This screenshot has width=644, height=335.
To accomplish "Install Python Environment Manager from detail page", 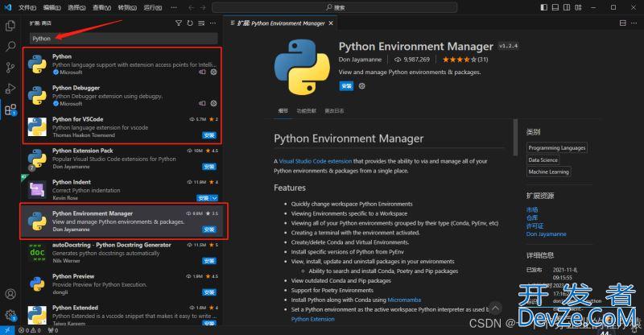I will pos(346,86).
